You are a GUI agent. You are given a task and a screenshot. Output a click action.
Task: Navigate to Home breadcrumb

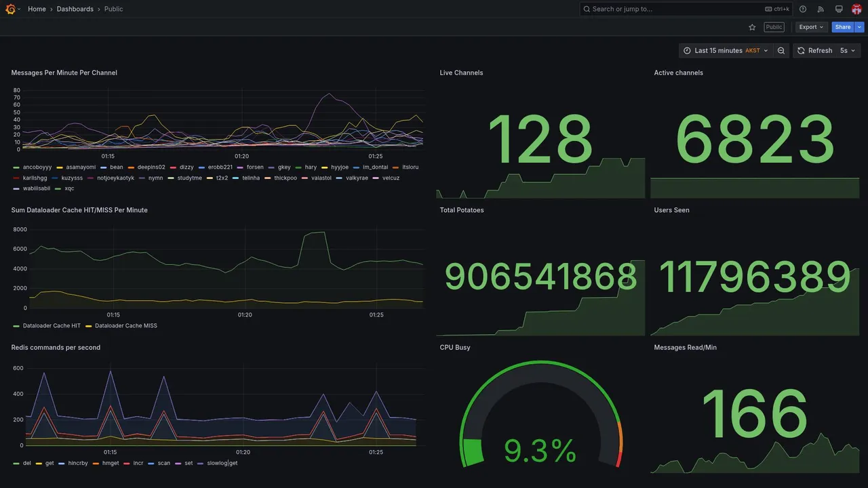tap(37, 9)
